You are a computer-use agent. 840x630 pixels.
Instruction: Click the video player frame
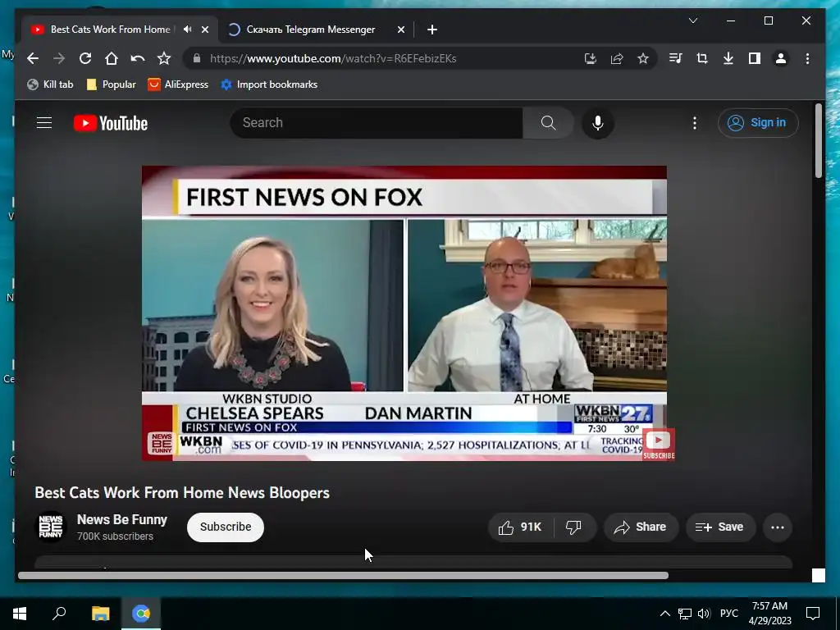[404, 313]
